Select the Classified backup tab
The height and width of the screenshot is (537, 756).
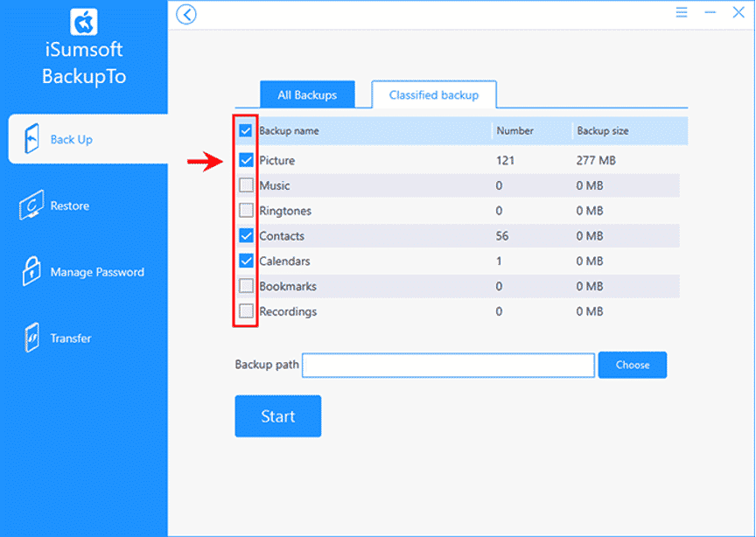tap(434, 95)
